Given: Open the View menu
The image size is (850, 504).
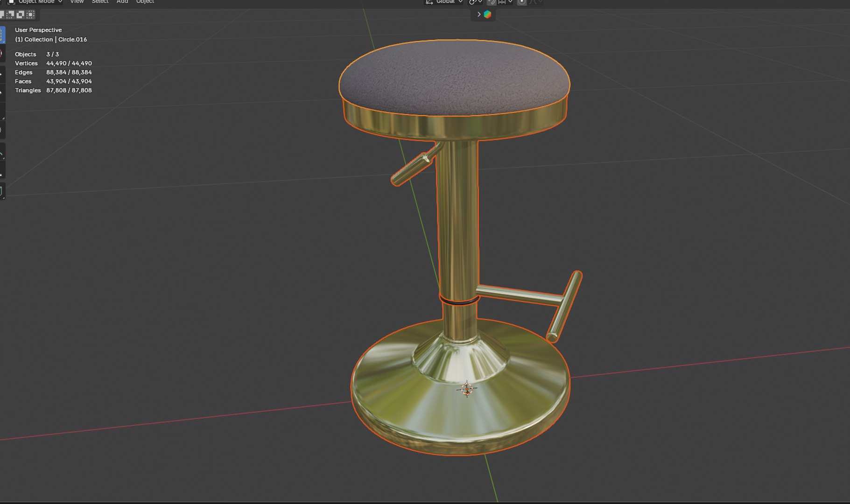Looking at the screenshot, I should point(77,2).
